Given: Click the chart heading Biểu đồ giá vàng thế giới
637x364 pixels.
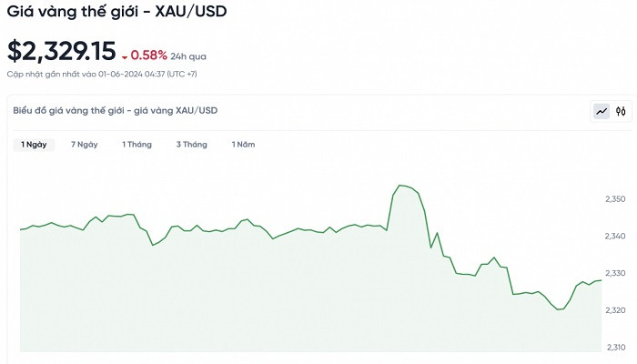Looking at the screenshot, I should click(x=115, y=111).
